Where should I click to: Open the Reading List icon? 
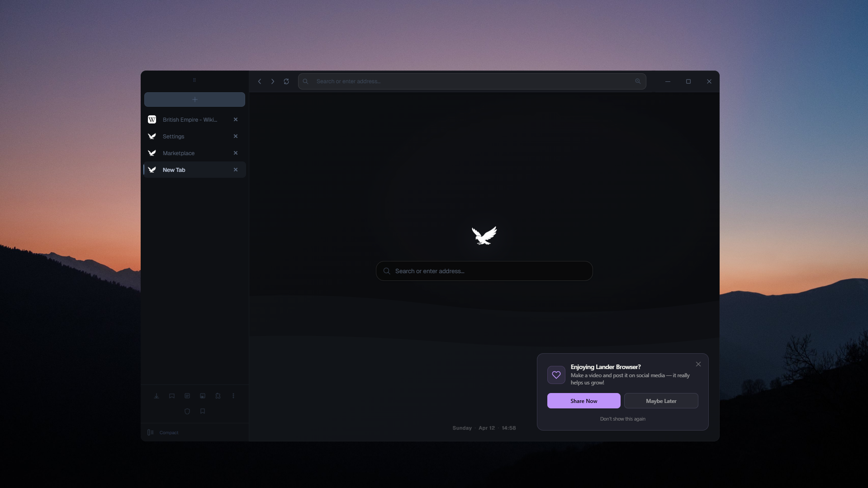187,396
